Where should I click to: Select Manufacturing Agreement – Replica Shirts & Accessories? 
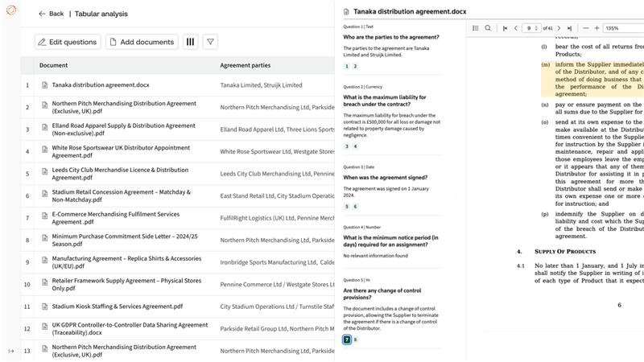click(x=126, y=262)
